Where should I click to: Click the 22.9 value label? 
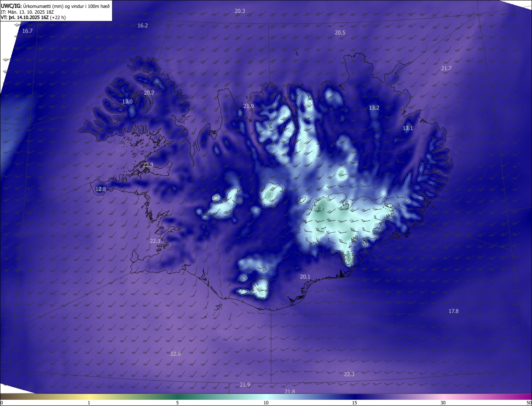(x=175, y=354)
